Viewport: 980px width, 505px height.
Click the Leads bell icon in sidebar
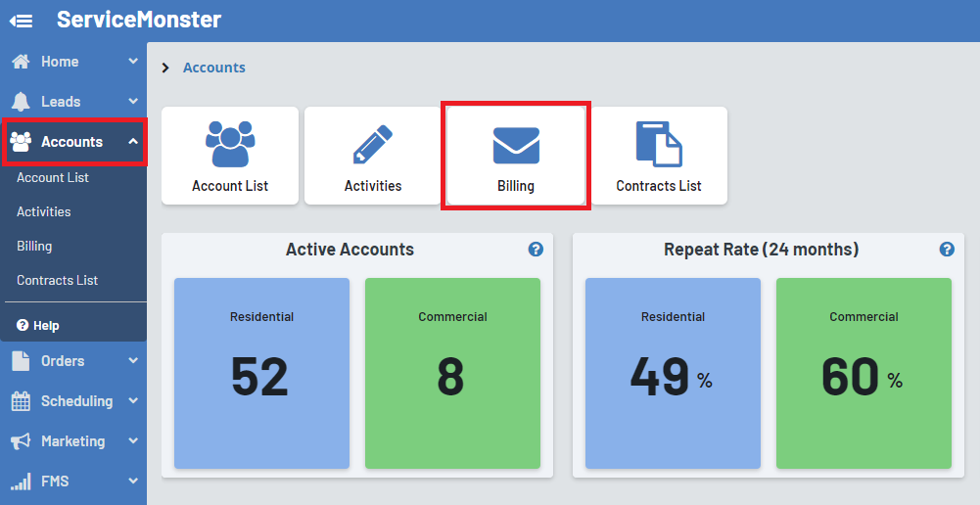point(21,102)
